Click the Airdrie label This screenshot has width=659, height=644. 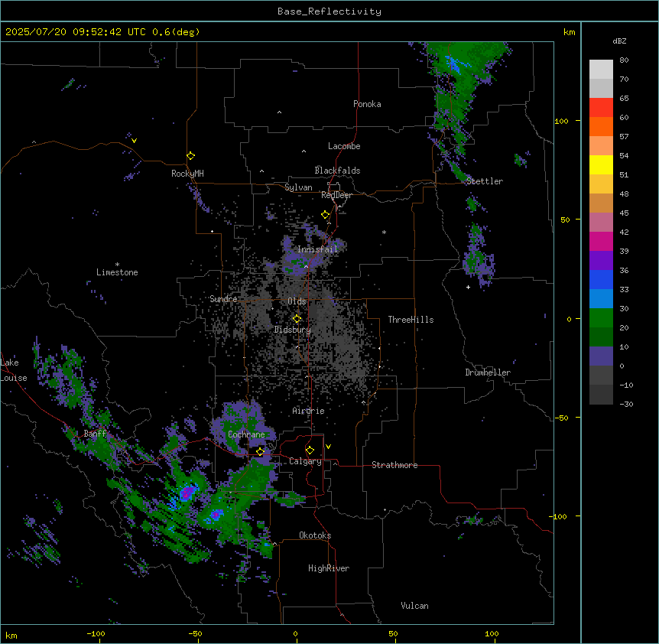309,411
